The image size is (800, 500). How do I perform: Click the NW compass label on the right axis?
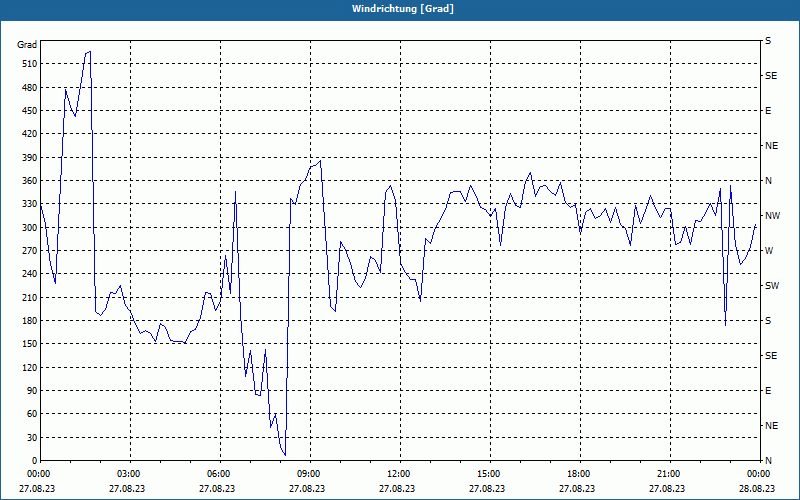(772, 216)
